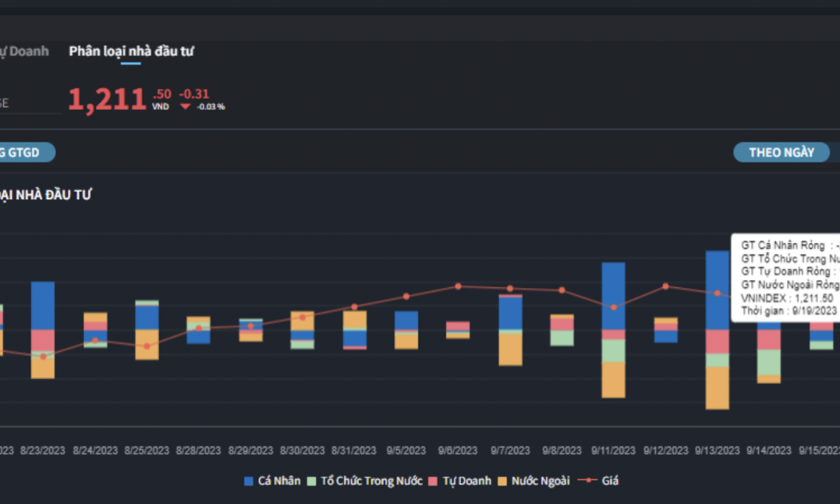
Task: Toggle the Tự Doanh legend series
Action: (x=460, y=481)
